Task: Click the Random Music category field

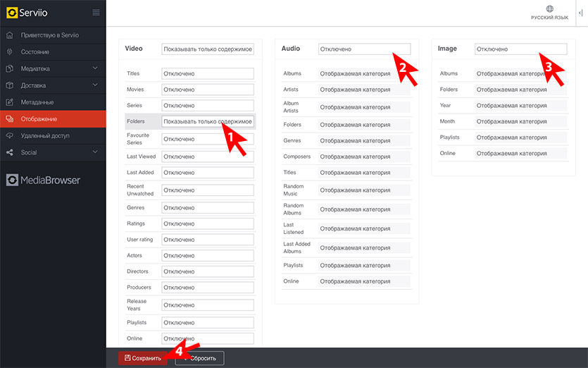Action: pyautogui.click(x=364, y=190)
